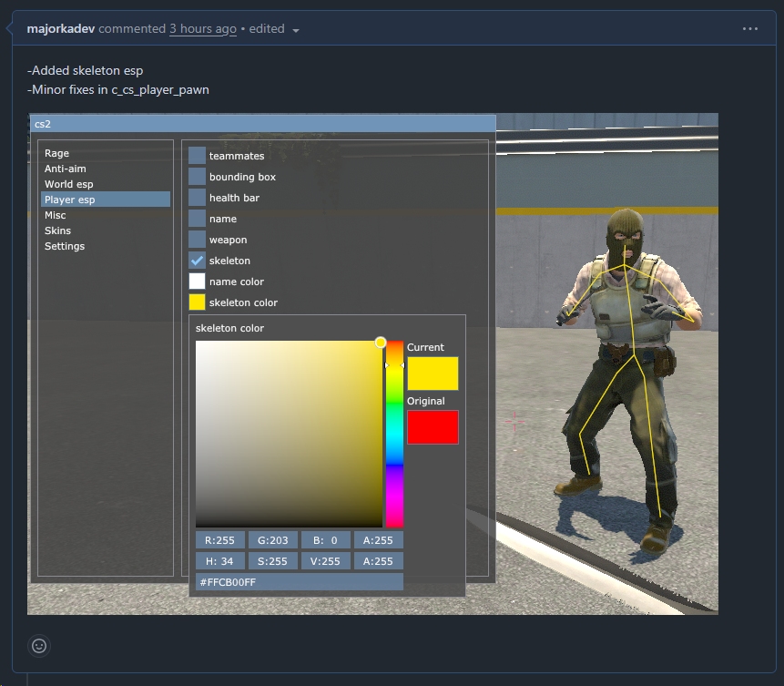Click the add reaction smiley icon
This screenshot has width=784, height=686.
click(39, 645)
